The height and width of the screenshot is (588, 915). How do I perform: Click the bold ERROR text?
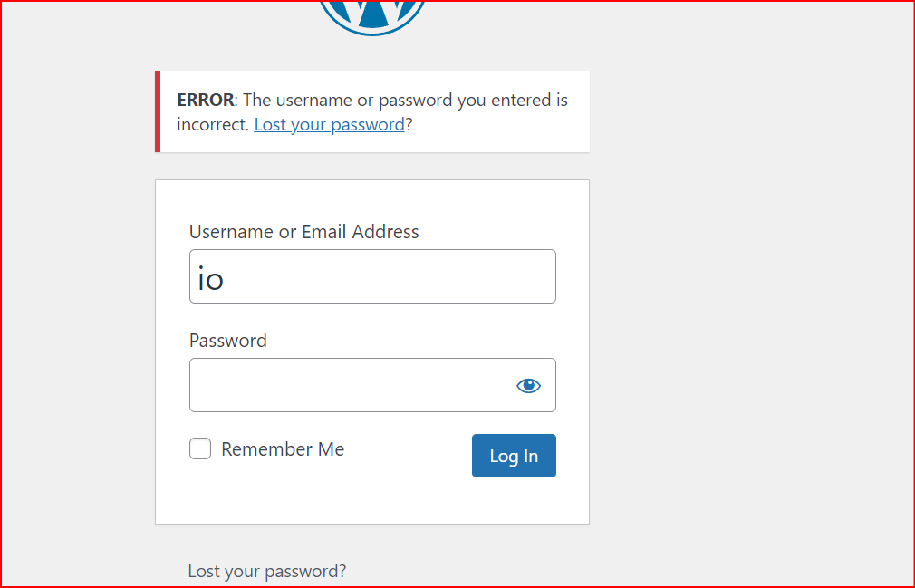point(206,100)
